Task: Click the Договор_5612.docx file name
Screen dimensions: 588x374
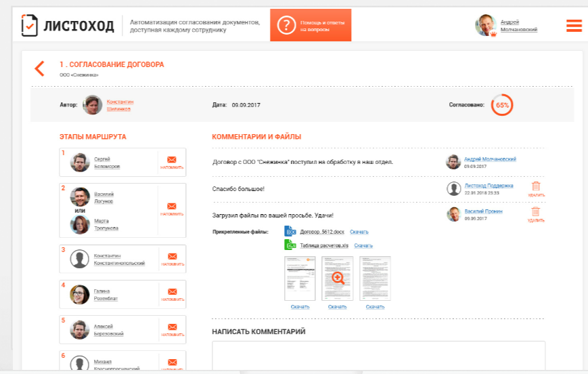Action: tap(322, 232)
